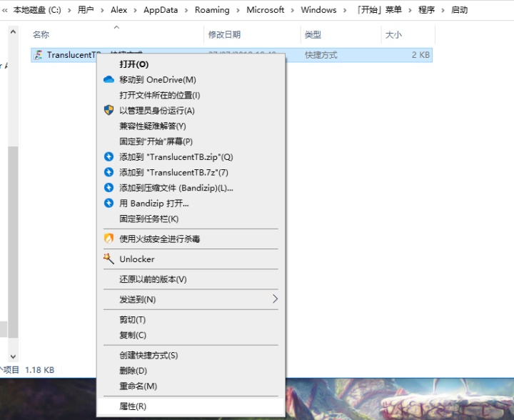Click the OneDrive cloud icon in context menu

coord(109,80)
